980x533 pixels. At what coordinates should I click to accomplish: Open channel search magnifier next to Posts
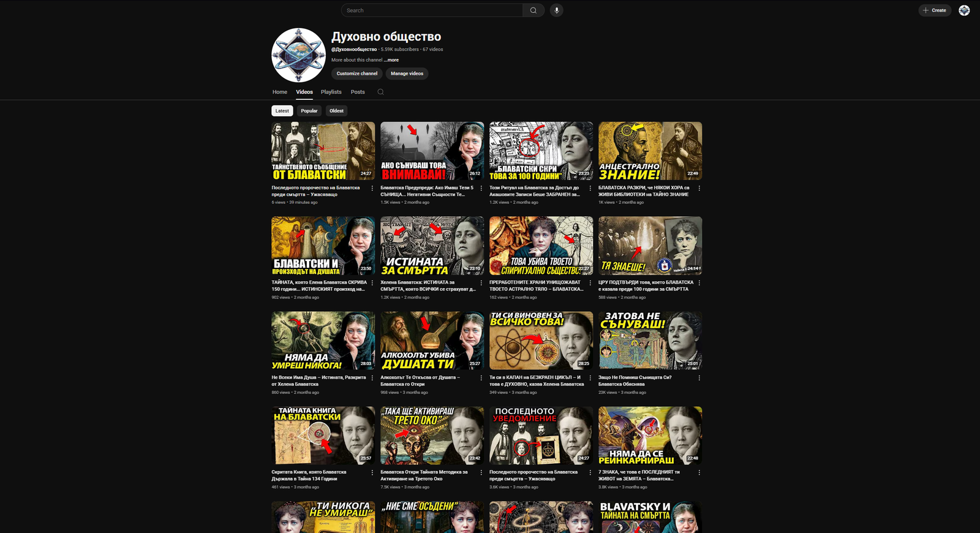[380, 92]
